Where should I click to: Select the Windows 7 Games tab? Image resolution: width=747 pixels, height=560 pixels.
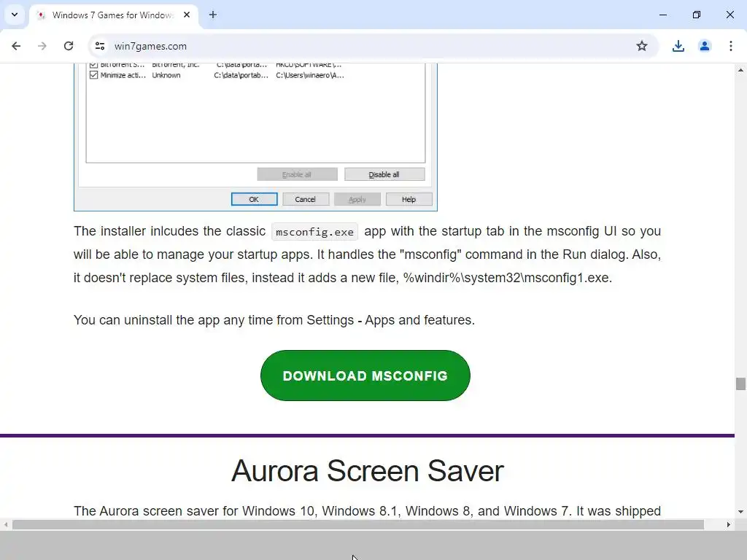(112, 15)
